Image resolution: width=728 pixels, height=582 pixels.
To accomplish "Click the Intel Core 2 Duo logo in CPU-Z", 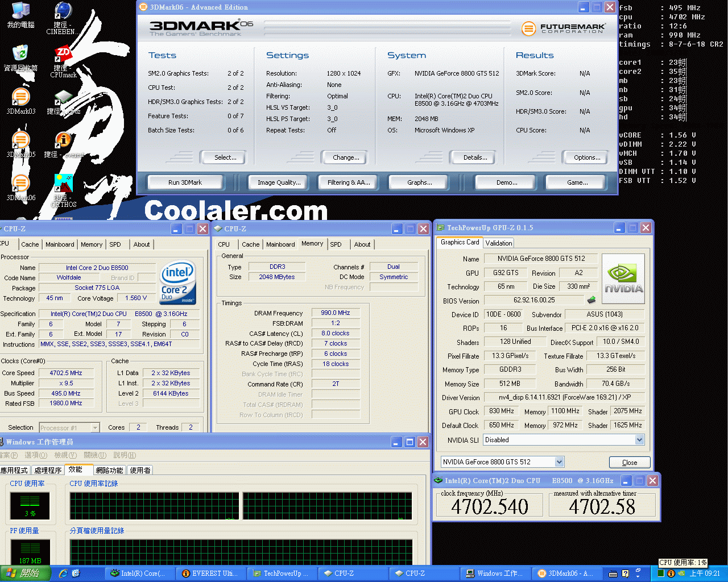I will [178, 282].
